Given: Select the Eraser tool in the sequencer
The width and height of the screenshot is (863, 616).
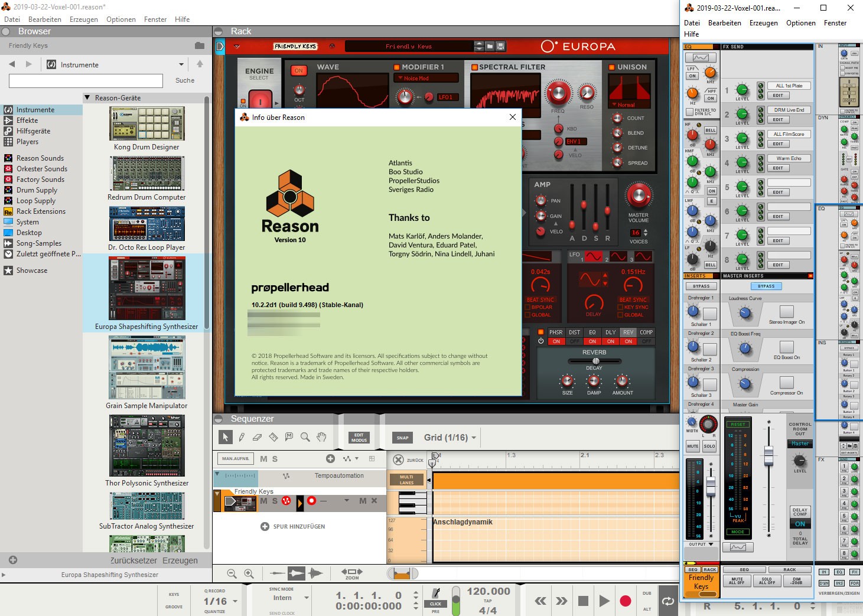Looking at the screenshot, I should click(257, 437).
